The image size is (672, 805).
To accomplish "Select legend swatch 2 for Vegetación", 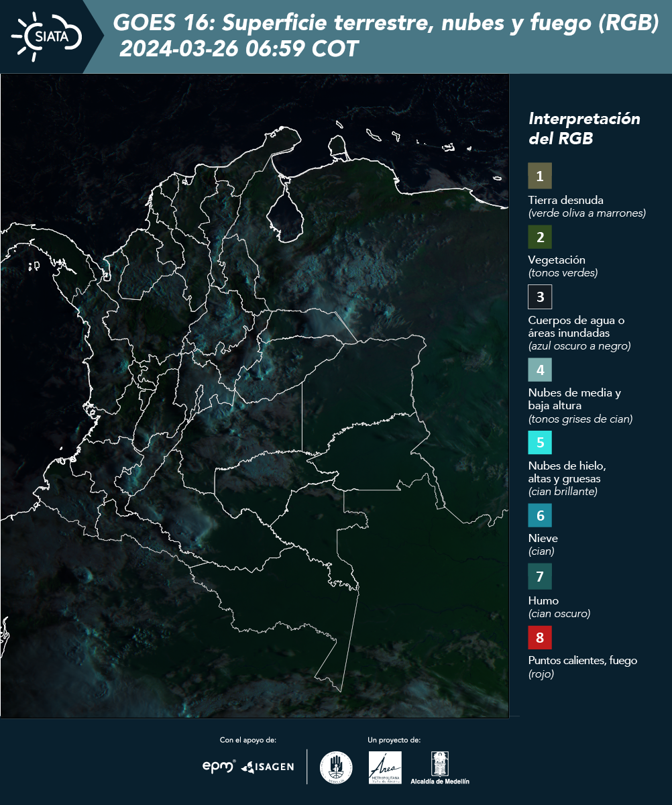I will 540,236.
